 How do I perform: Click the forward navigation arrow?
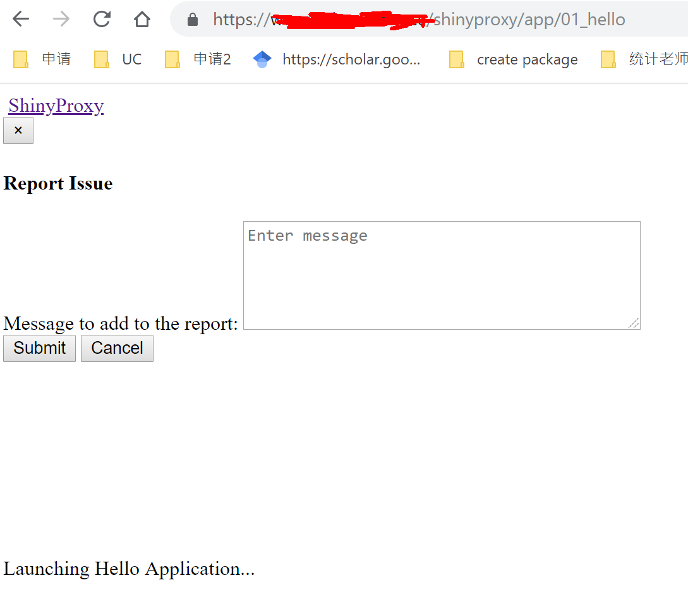(x=61, y=18)
